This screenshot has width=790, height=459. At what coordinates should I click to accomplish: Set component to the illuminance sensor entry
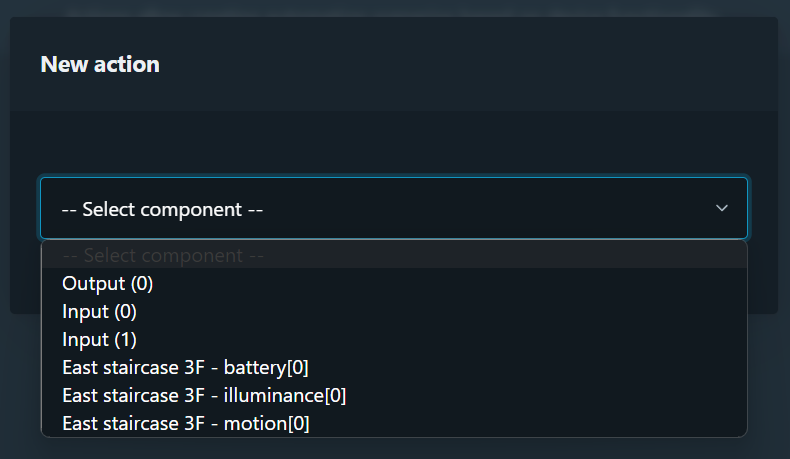pyautogui.click(x=204, y=395)
